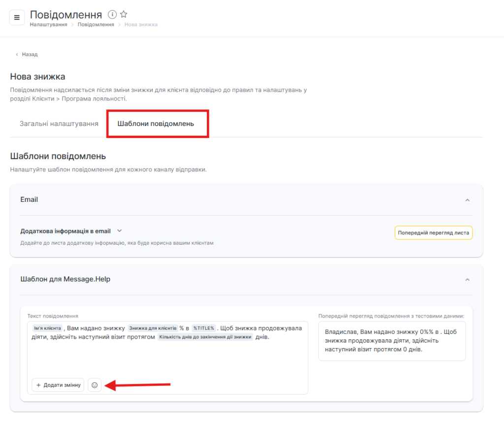The width and height of the screenshot is (504, 424).
Task: Collapse the Шаблон для Message.Help panel
Action: click(467, 279)
